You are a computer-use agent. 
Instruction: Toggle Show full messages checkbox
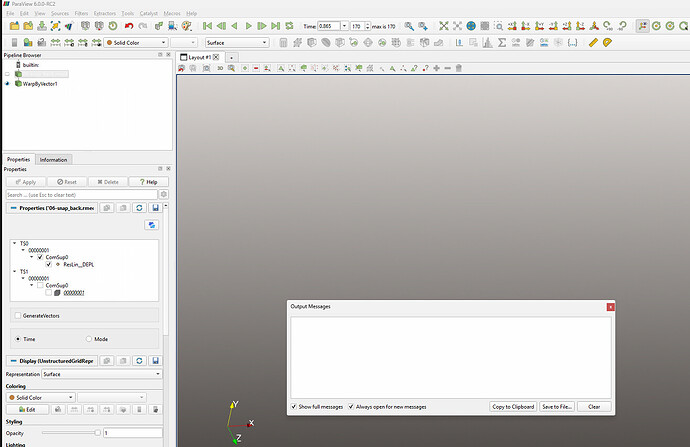click(x=294, y=407)
